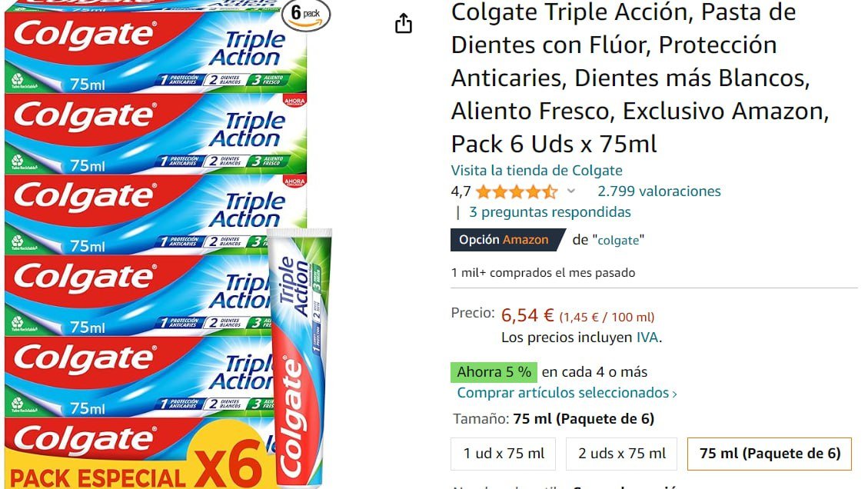This screenshot has height=489, width=868.
Task: Open the rating breakdown chevron next to stars
Action: 571,191
